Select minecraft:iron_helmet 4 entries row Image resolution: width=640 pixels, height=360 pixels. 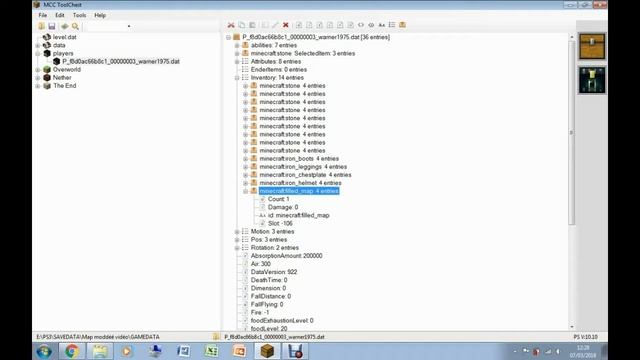click(300, 183)
